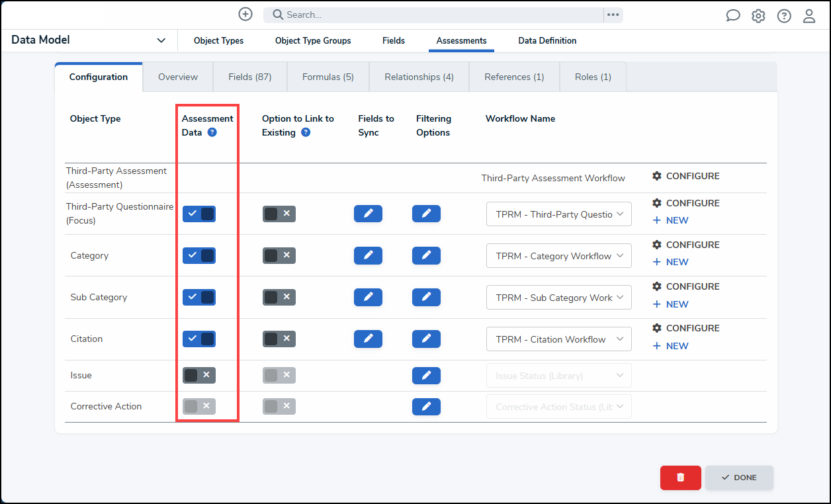Click the plus circle add icon

(245, 15)
